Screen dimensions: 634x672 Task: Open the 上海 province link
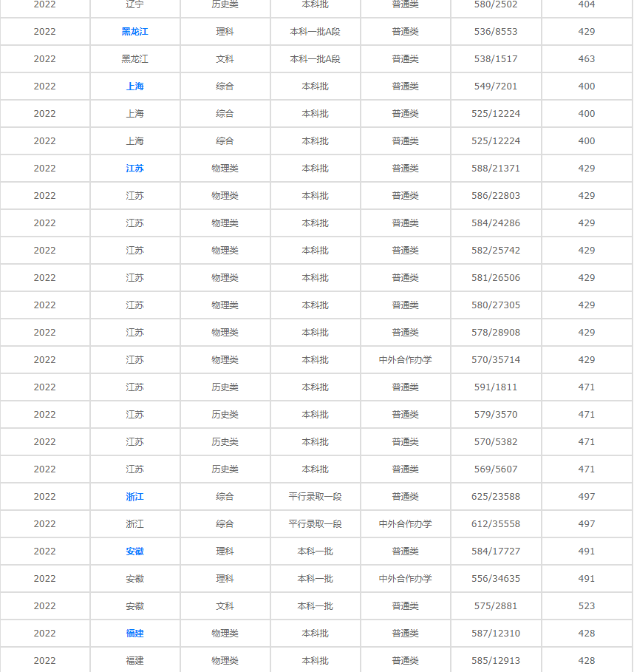(x=135, y=86)
